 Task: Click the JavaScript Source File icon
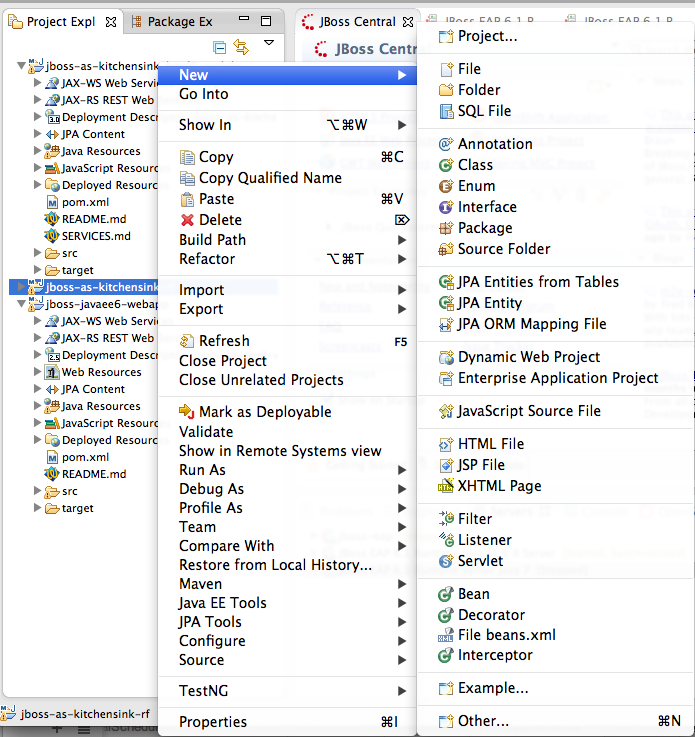446,411
